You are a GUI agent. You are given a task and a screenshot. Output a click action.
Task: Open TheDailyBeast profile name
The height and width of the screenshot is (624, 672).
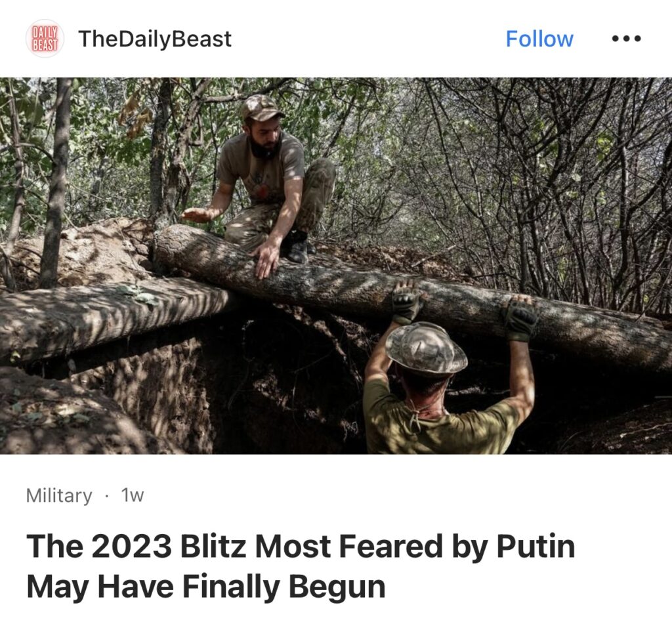click(x=155, y=39)
